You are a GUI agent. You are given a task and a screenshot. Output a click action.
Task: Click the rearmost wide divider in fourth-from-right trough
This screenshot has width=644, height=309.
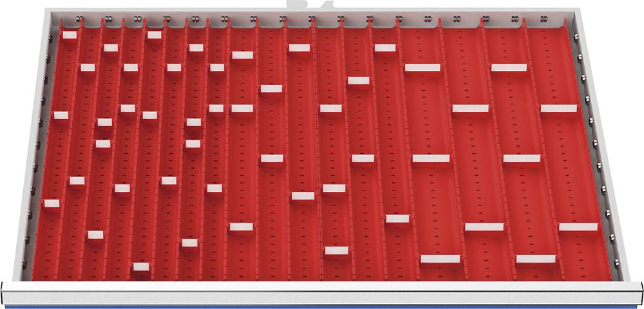click(x=422, y=67)
